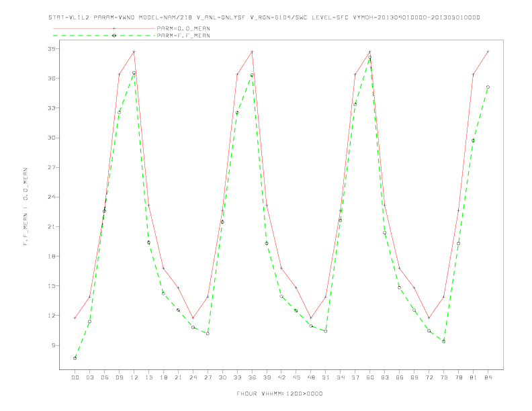
Task: Click the x-axis forecast hour label 24
Action: 193,377
